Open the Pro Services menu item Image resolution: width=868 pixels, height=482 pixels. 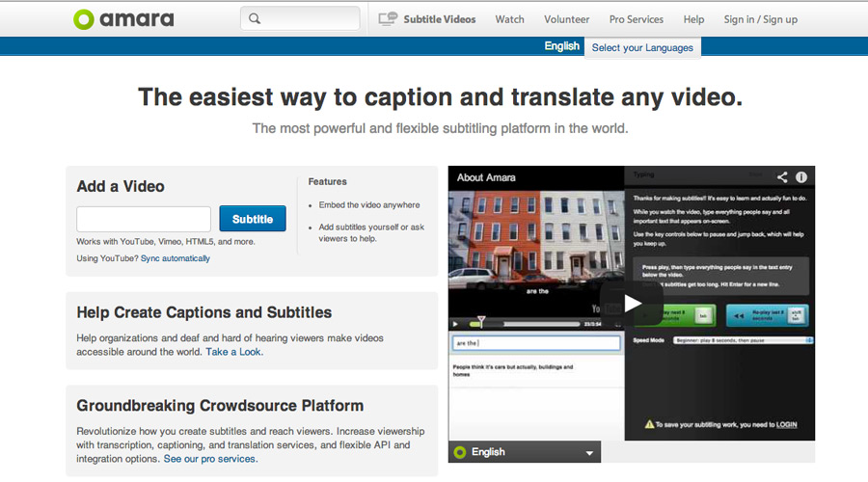tap(637, 19)
